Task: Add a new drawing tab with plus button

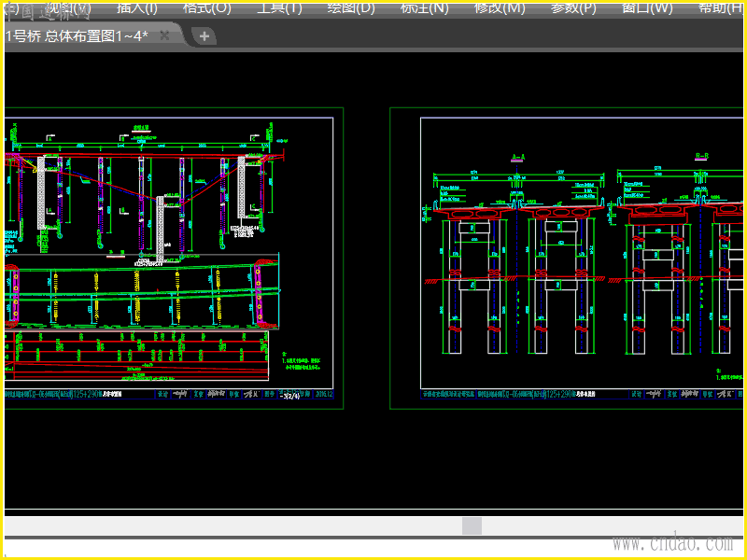Action: pyautogui.click(x=204, y=36)
